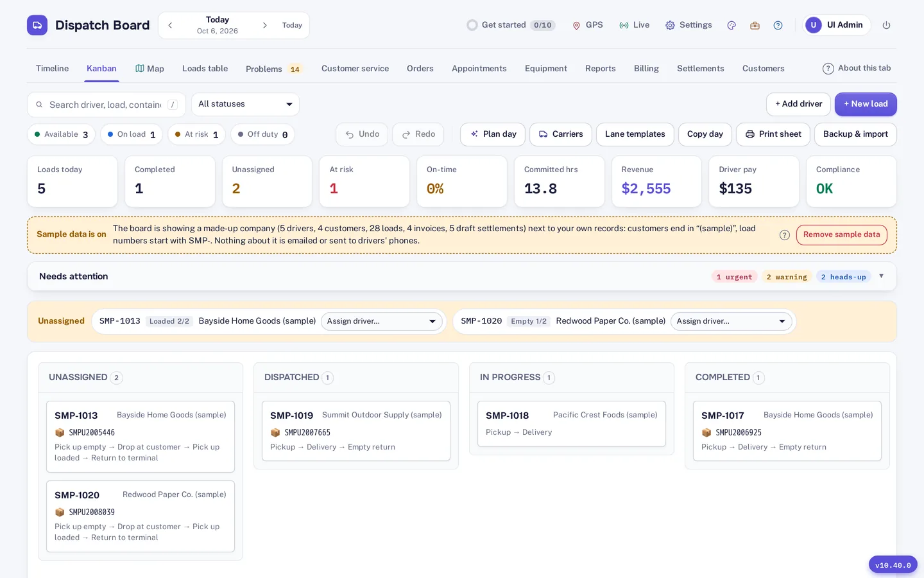Click the Undo button

[362, 134]
